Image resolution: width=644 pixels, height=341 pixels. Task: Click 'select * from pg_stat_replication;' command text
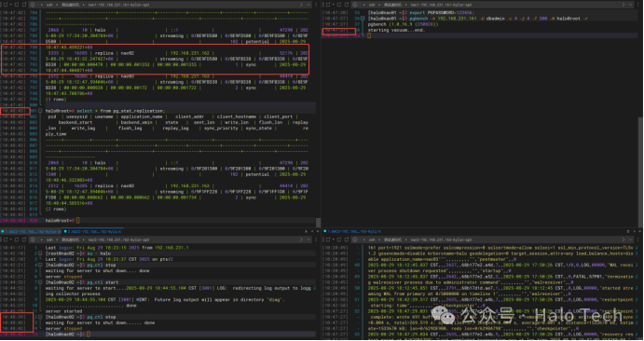pyautogui.click(x=121, y=111)
